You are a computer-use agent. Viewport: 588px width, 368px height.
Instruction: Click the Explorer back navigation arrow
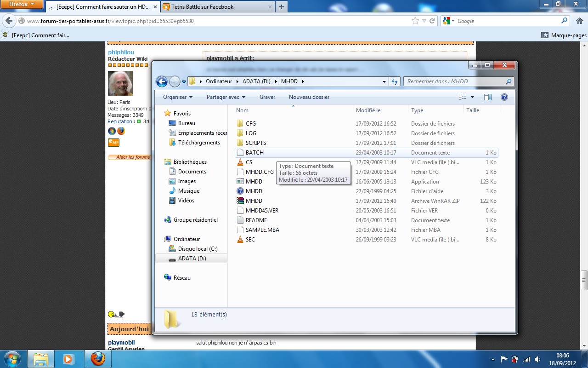coord(162,81)
